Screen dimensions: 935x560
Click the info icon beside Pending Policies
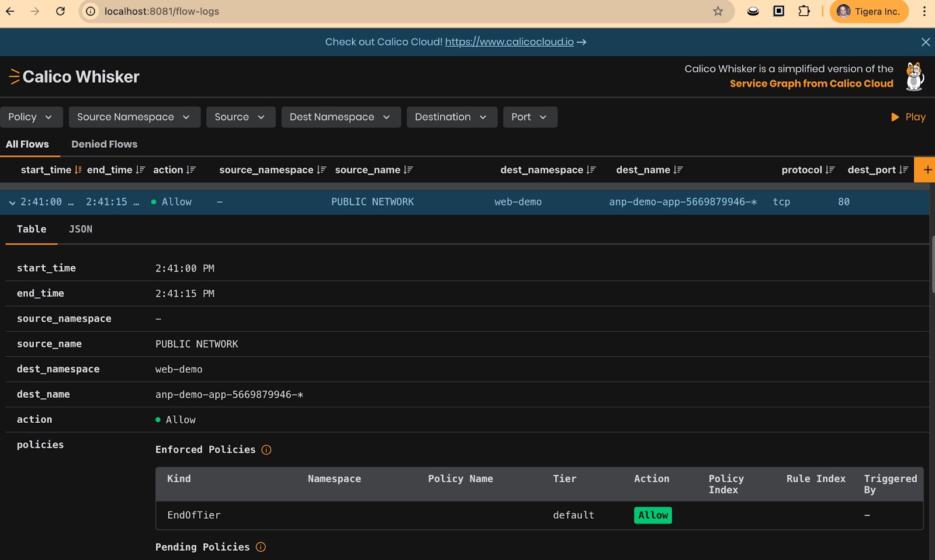click(261, 547)
